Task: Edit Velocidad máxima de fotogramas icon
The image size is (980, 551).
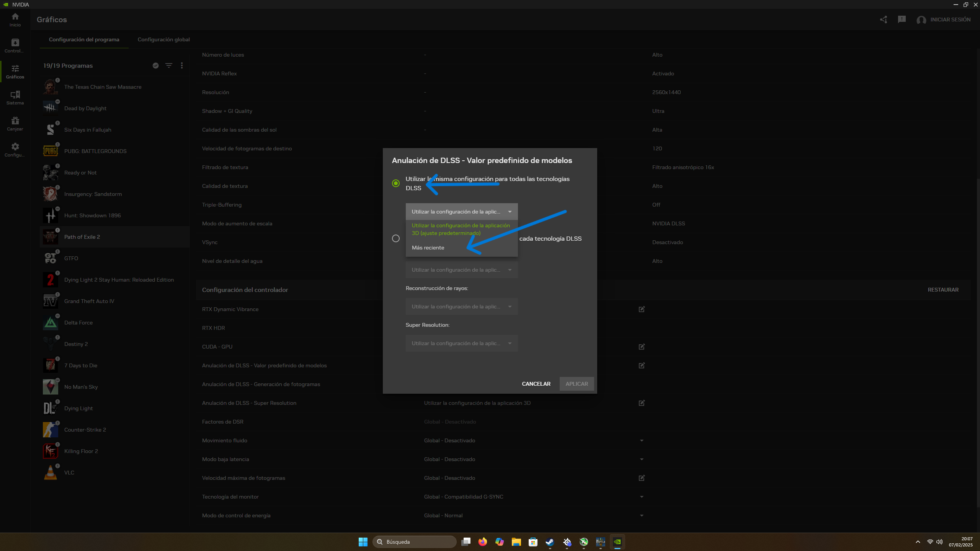Action: click(642, 478)
